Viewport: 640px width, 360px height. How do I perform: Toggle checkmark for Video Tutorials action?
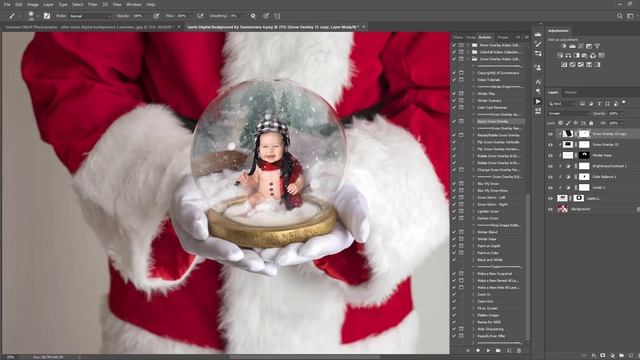[x=454, y=80]
